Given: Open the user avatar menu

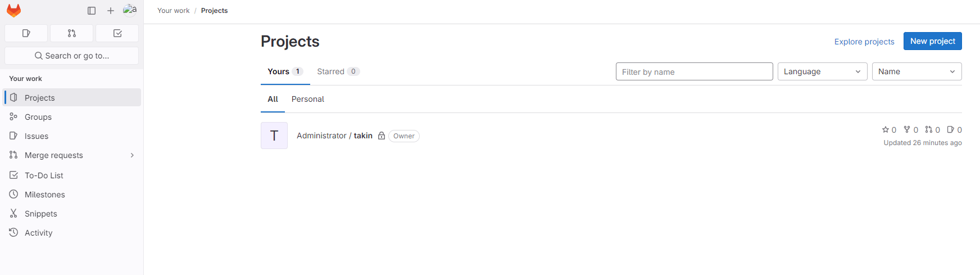Looking at the screenshot, I should pos(130,10).
